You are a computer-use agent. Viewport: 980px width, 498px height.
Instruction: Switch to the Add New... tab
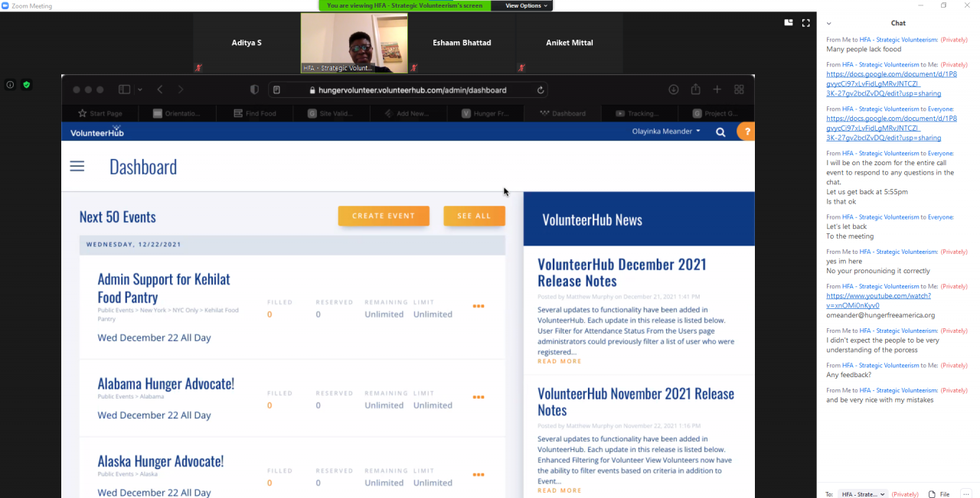tap(409, 113)
